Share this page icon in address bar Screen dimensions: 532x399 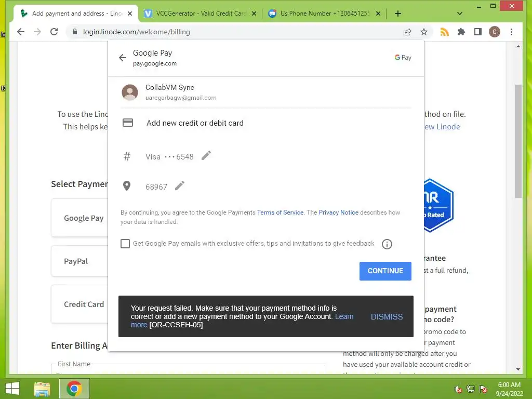coord(407,32)
